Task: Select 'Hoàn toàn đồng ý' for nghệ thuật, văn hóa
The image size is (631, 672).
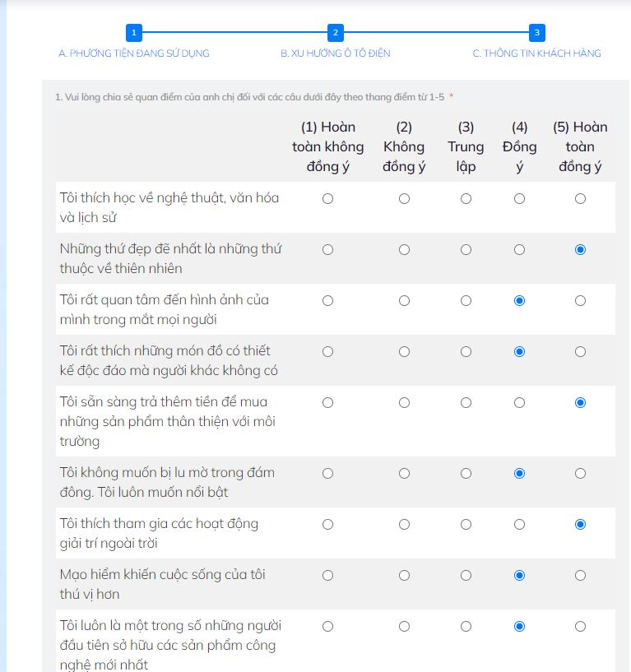Action: (x=580, y=199)
